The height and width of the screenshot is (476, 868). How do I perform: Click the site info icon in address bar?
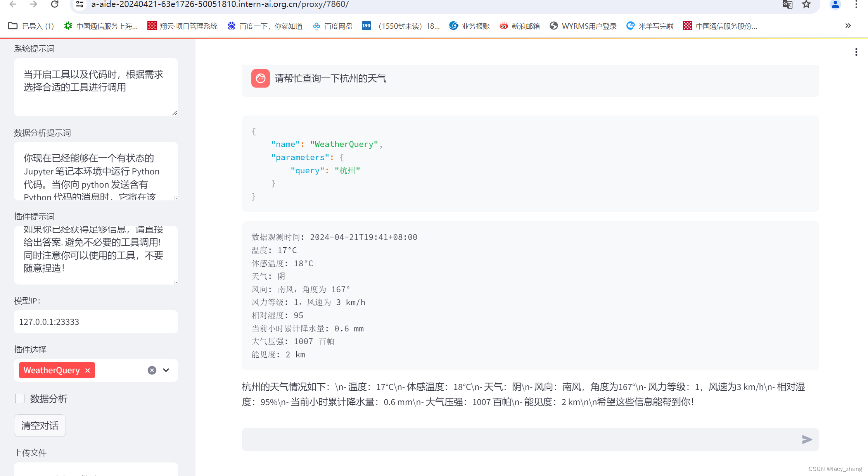coord(80,4)
